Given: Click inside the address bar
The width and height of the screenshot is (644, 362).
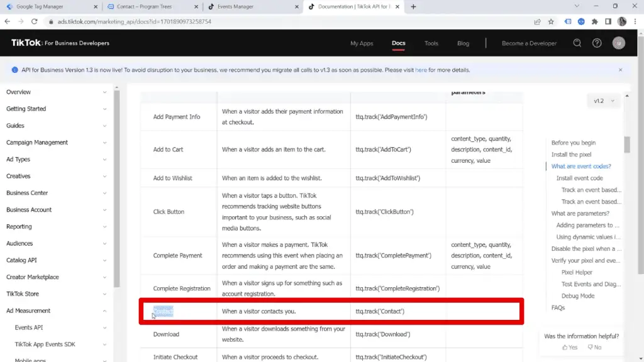Looking at the screenshot, I should tap(189, 21).
